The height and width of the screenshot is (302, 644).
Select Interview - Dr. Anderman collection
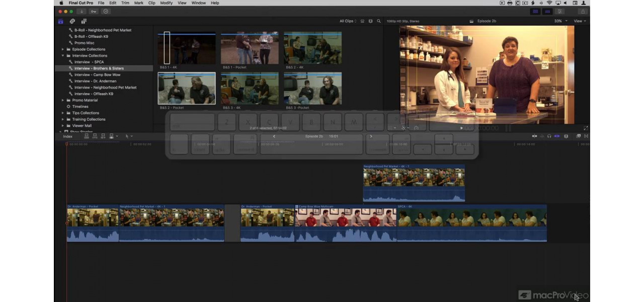95,81
